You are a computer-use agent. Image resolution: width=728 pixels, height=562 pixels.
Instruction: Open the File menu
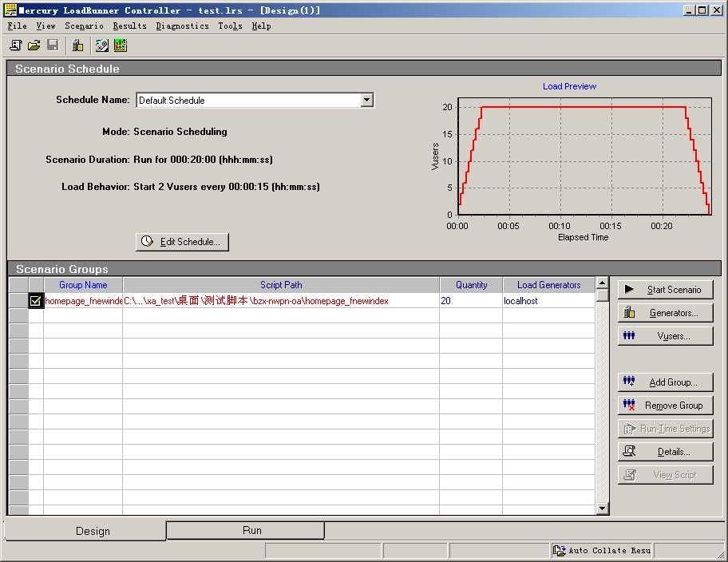[x=18, y=26]
